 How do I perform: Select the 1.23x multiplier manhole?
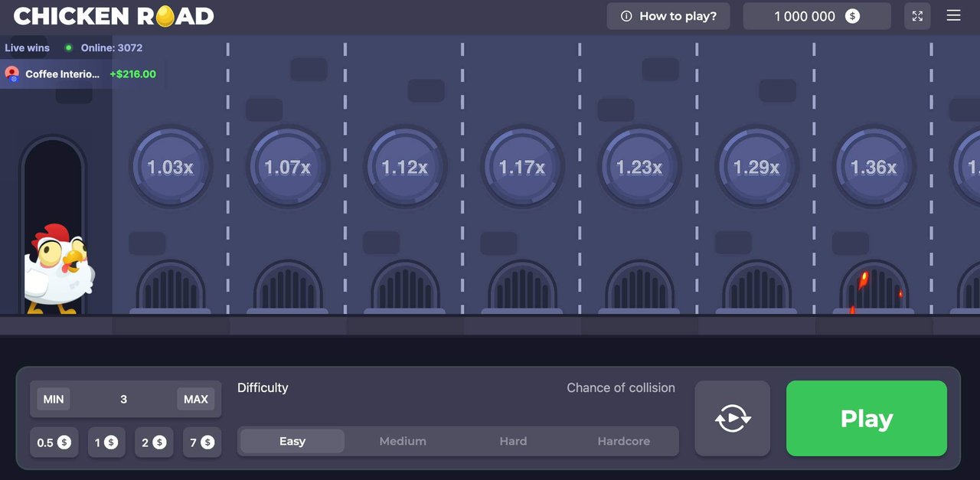pyautogui.click(x=639, y=167)
